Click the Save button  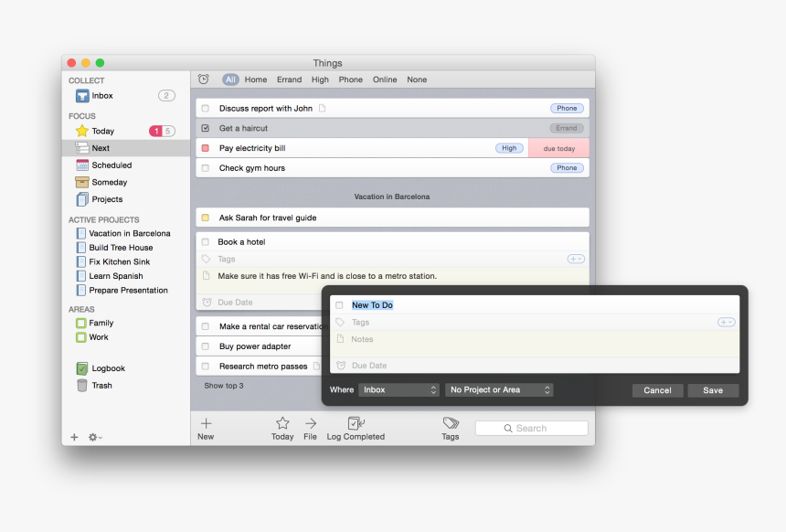tap(713, 390)
